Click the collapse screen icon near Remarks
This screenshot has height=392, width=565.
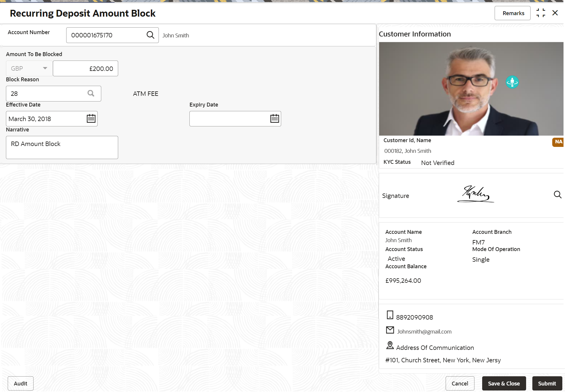[541, 13]
